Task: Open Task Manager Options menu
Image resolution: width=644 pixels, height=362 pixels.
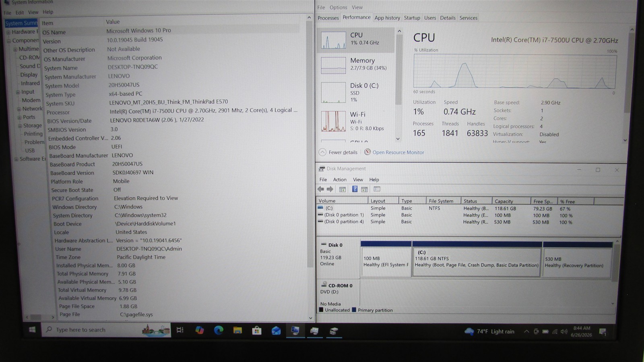Action: (x=338, y=7)
